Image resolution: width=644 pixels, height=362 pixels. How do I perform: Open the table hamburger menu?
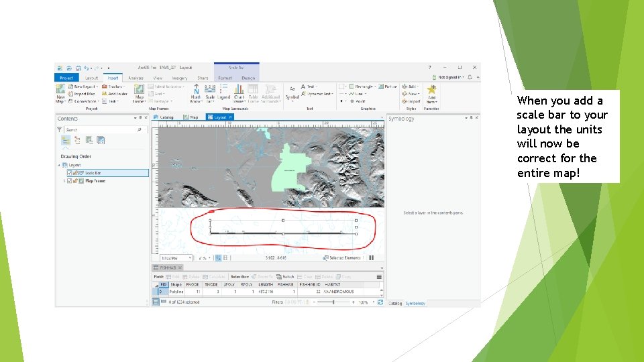tap(379, 277)
